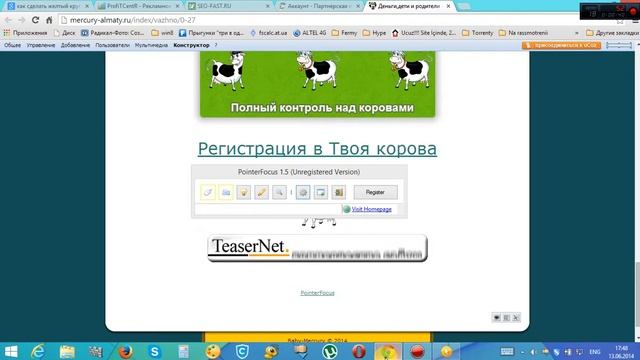Image resolution: width=640 pixels, height=360 pixels.
Task: Open the Управление admin menu
Action: pos(41,45)
